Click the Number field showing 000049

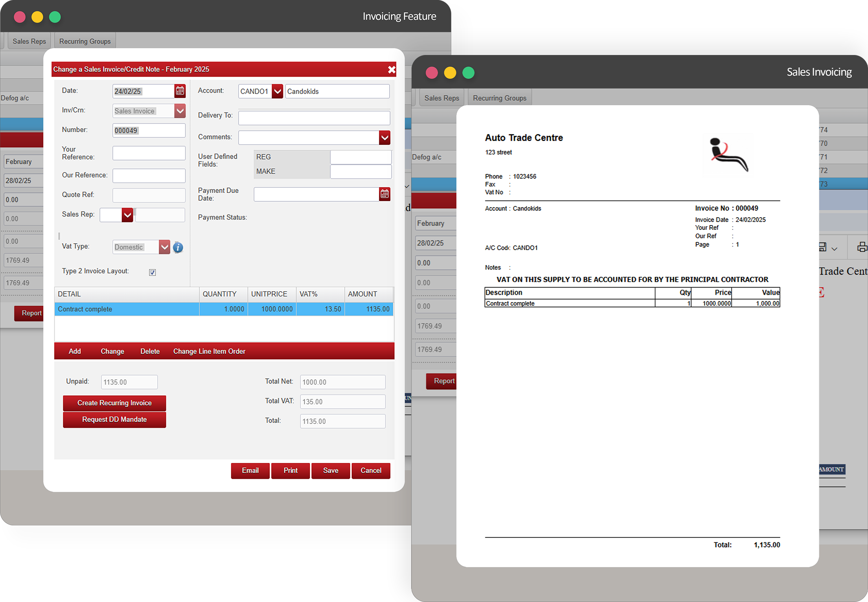point(149,130)
